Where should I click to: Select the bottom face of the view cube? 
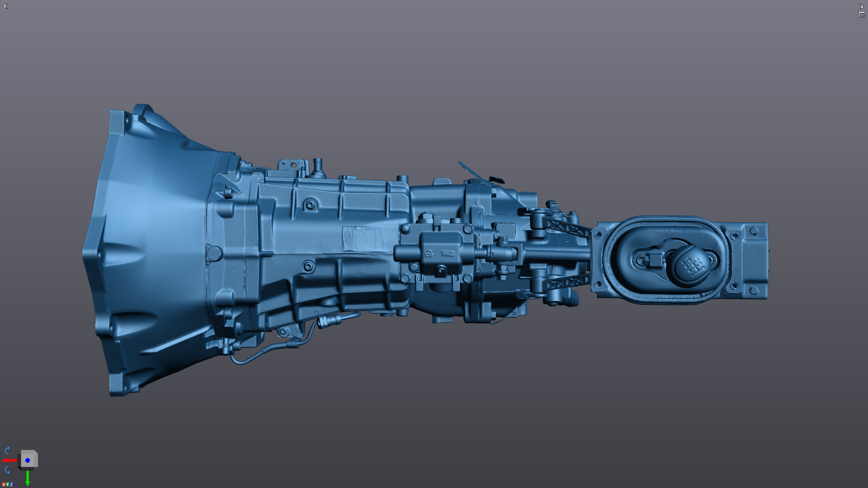click(x=28, y=468)
